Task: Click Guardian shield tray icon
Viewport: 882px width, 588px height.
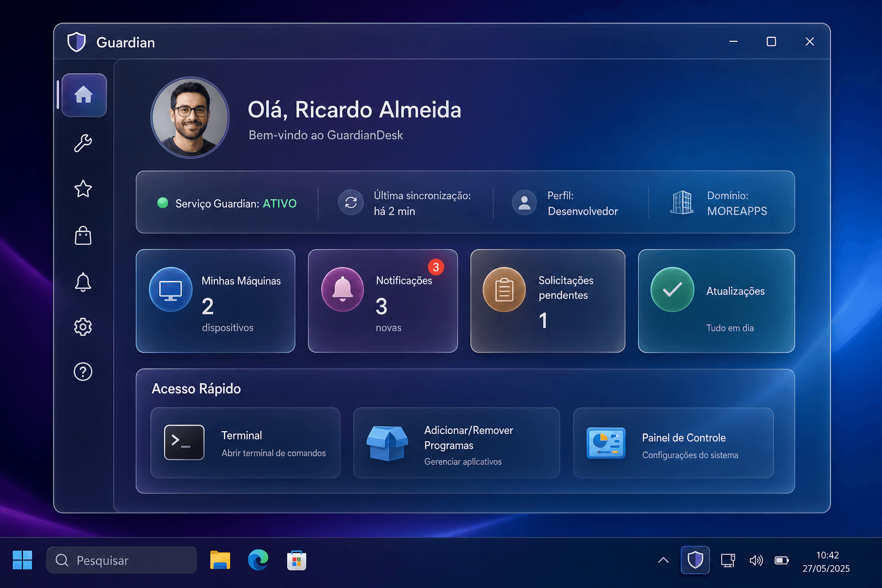Action: pyautogui.click(x=695, y=560)
